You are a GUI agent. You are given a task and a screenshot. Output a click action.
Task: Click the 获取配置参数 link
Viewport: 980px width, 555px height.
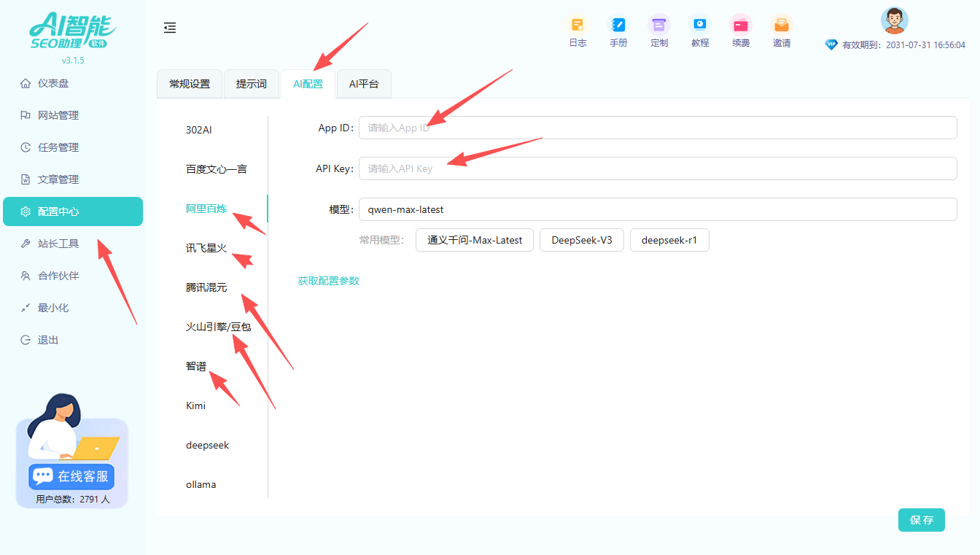(x=328, y=281)
